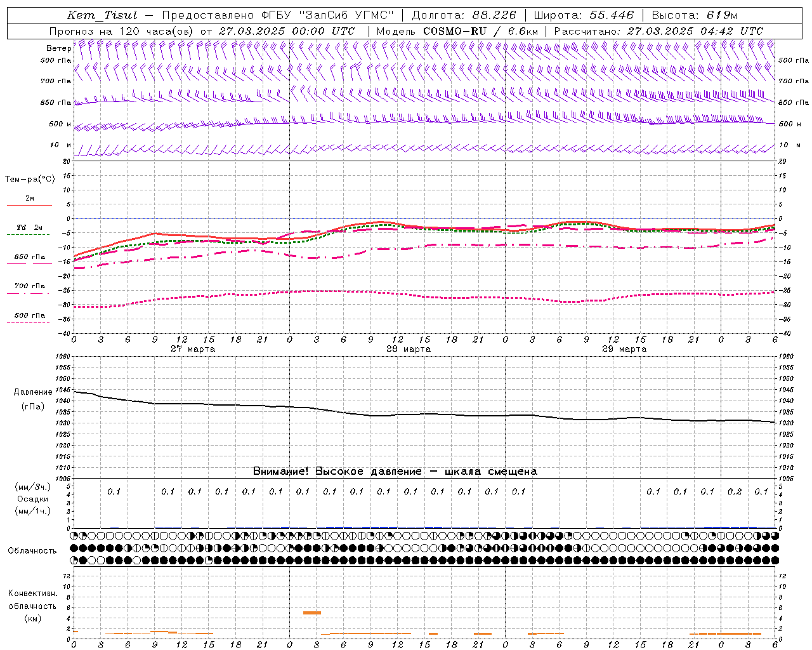Screen dimensions: 812x650
Task: Select the 850 гПа temperature legend entry
Action: (x=30, y=256)
